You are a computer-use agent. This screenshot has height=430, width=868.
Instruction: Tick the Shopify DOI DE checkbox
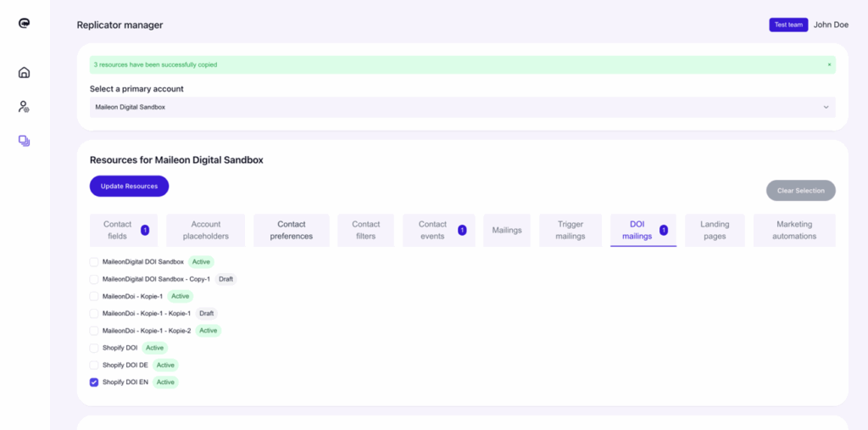pyautogui.click(x=94, y=365)
